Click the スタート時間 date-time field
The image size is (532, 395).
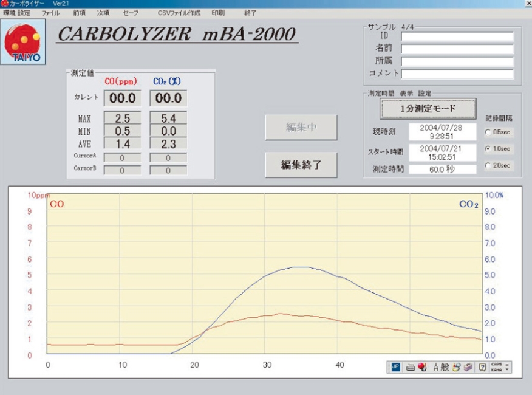[x=443, y=153]
